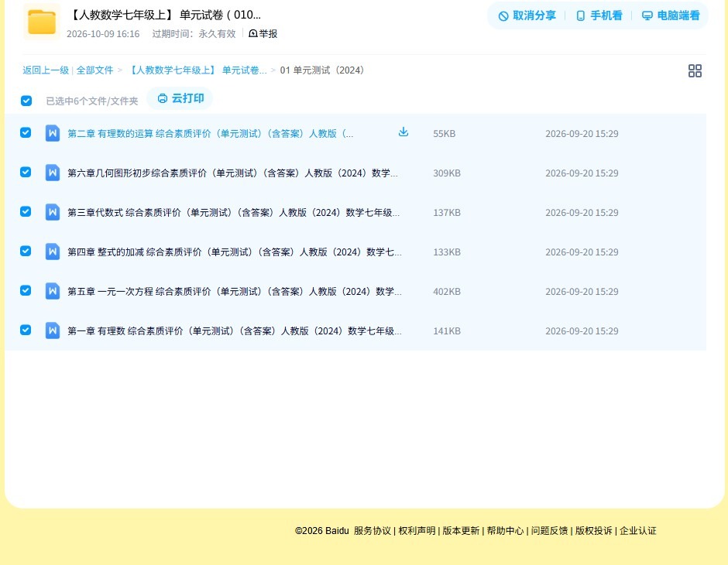728x565 pixels.
Task: Click the Word icon for 第四章 整式的加减
Action: (x=53, y=252)
